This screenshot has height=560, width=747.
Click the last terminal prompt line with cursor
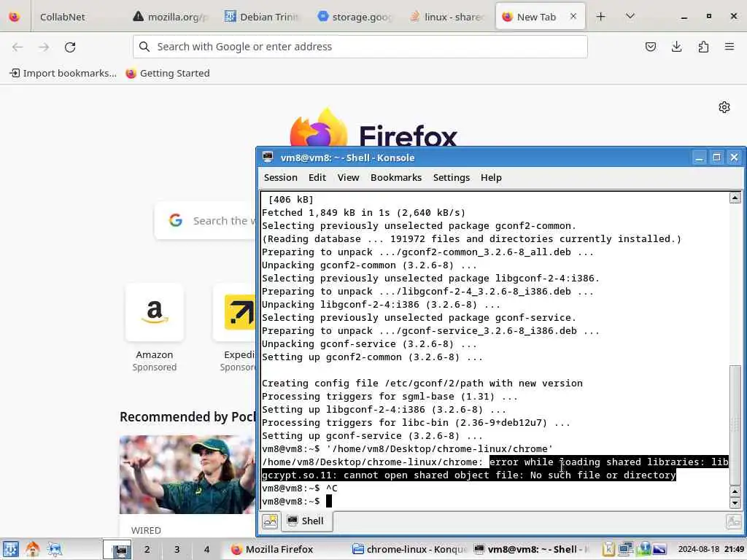297,502
